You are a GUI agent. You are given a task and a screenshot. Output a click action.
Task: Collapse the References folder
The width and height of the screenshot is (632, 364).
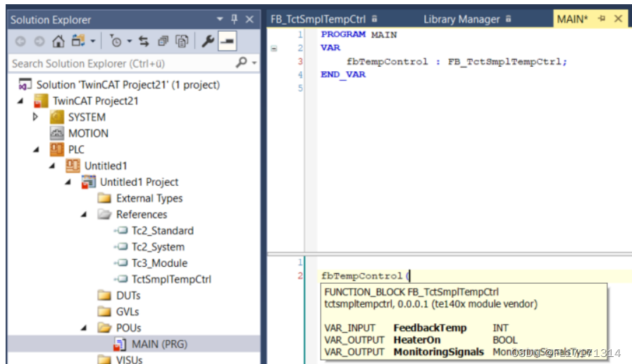(84, 215)
